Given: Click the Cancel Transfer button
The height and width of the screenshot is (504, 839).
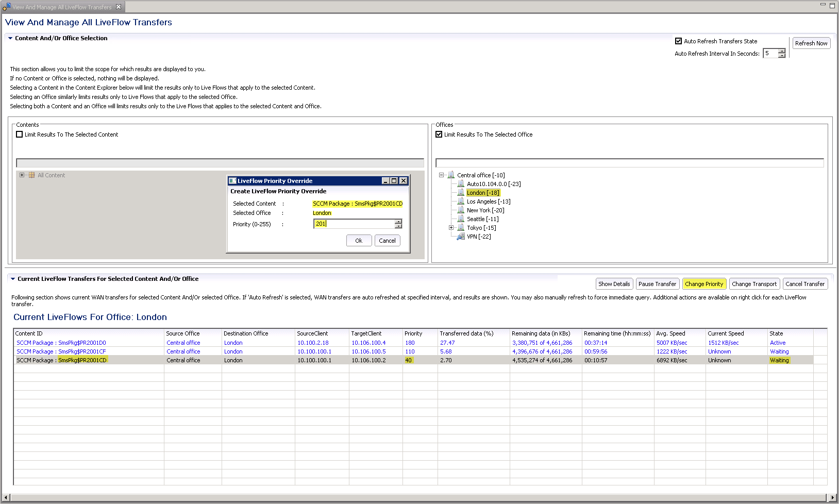Looking at the screenshot, I should [805, 284].
